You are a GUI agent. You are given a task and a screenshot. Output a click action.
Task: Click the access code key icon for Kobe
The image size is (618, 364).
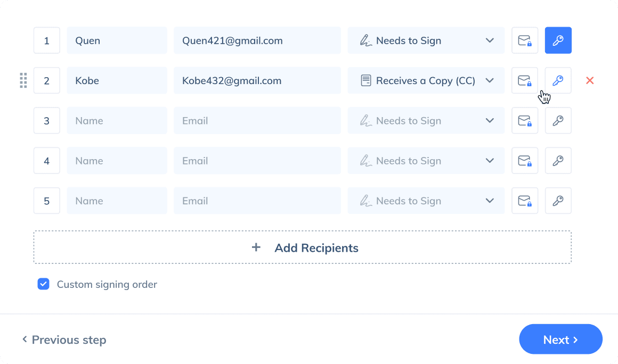pyautogui.click(x=558, y=80)
